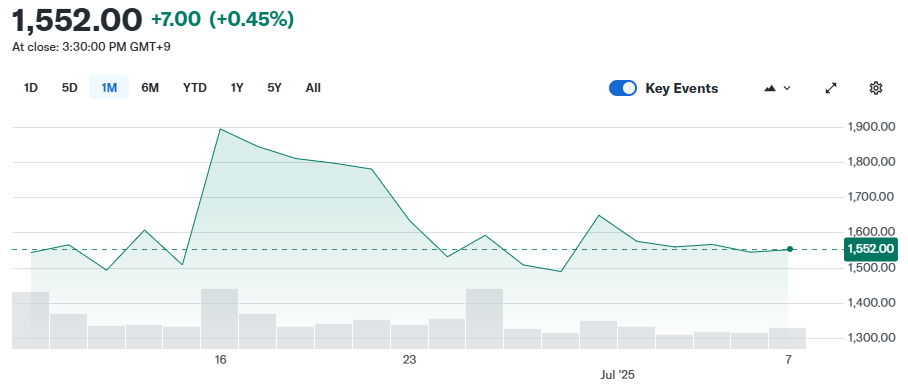Viewport: 908px width, 391px height.
Task: Choose the 6M time range
Action: point(150,88)
